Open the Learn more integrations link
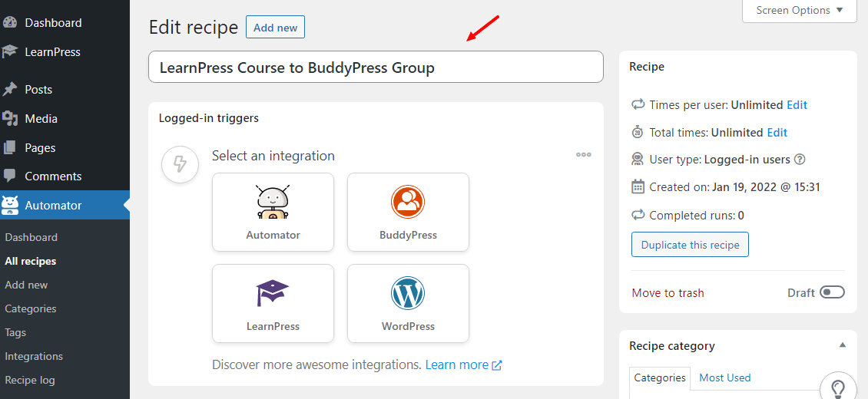868x399 pixels. click(x=457, y=364)
